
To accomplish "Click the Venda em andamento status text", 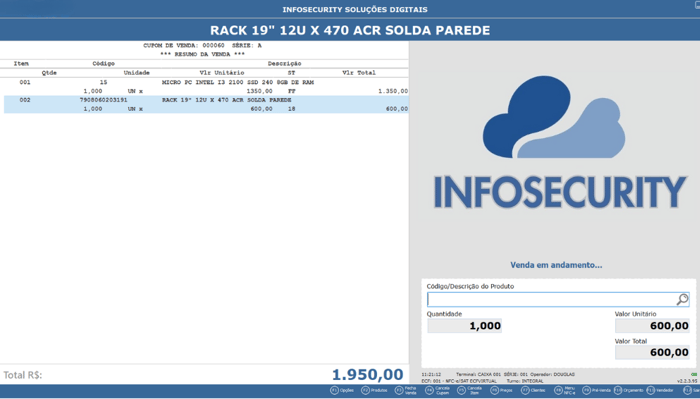I will [556, 265].
